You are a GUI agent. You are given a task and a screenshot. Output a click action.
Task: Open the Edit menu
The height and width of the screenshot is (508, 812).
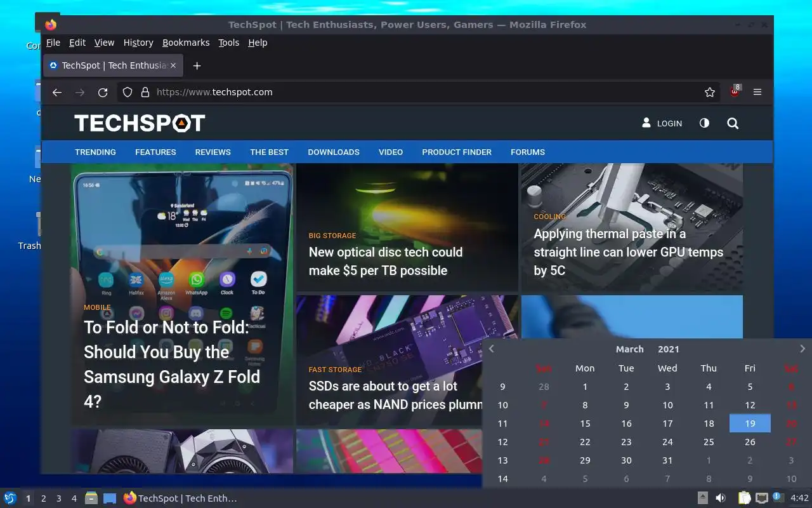(77, 43)
